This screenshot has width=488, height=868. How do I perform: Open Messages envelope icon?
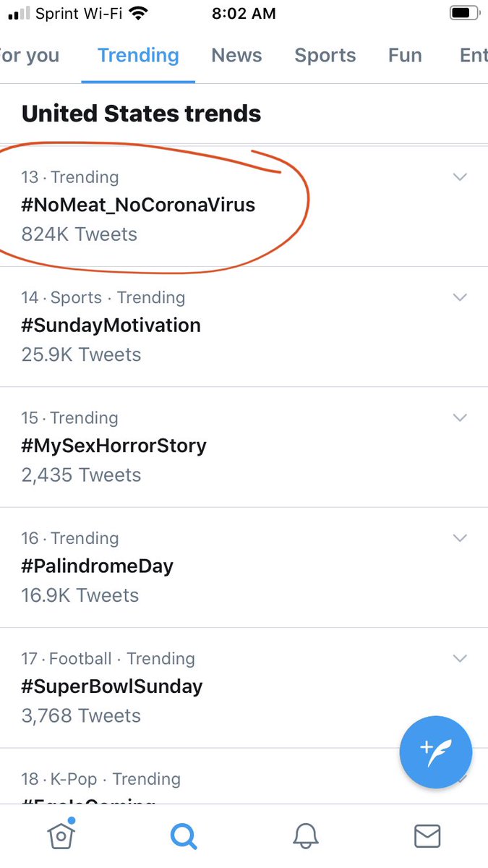pos(427,836)
